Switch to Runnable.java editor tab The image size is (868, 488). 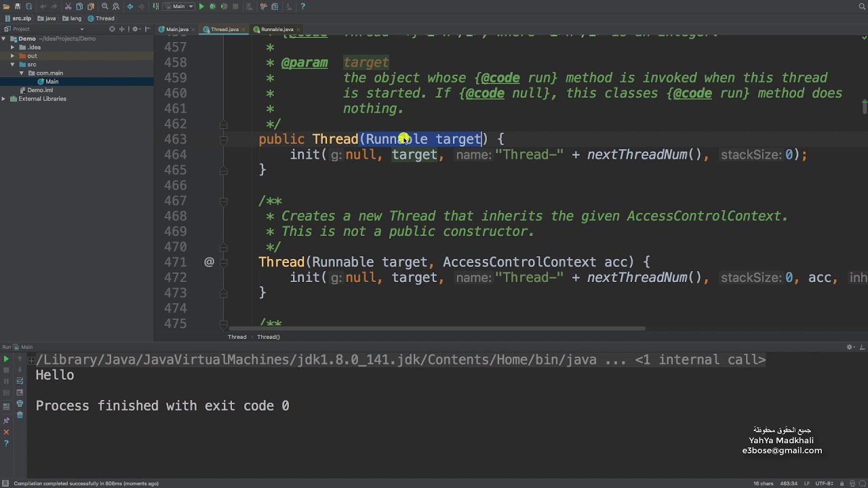pos(277,29)
